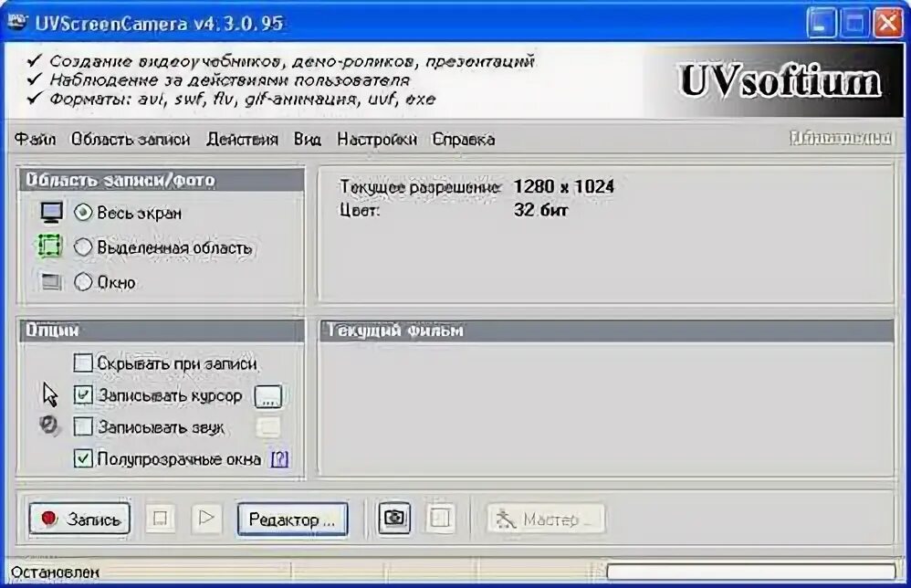Image resolution: width=911 pixels, height=588 pixels.
Task: Click the play triangle button
Action: 206,517
